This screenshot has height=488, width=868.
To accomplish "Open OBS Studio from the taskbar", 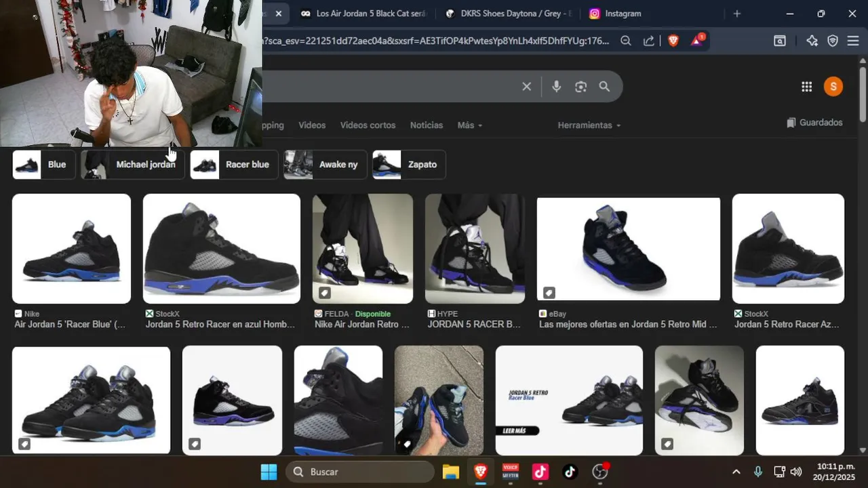I will (600, 472).
